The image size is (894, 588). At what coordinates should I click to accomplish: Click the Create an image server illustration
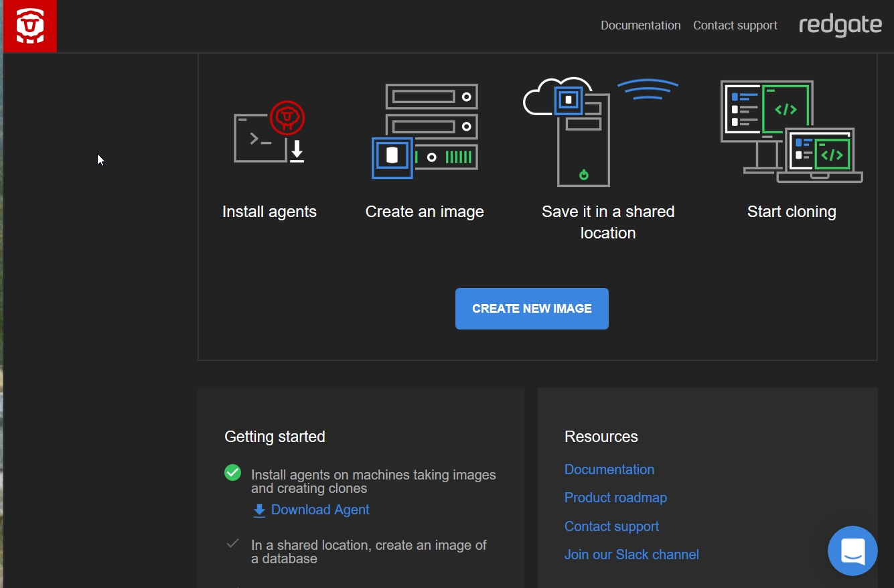(x=425, y=131)
